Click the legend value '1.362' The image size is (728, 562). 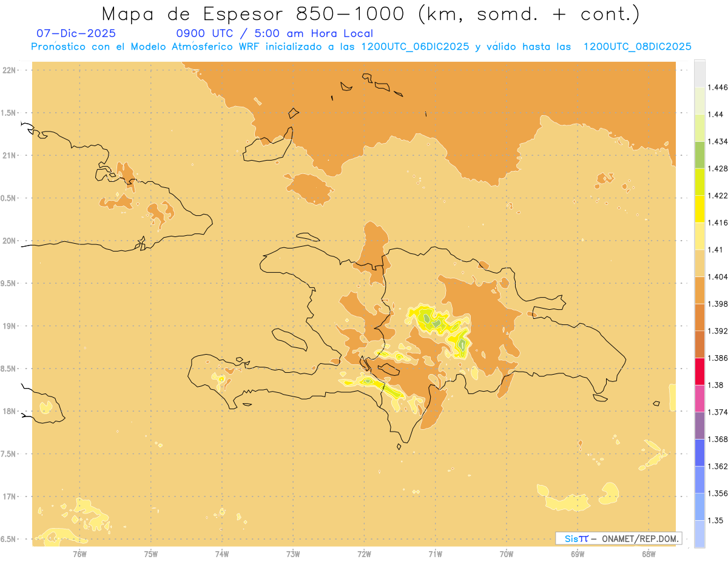[718, 466]
